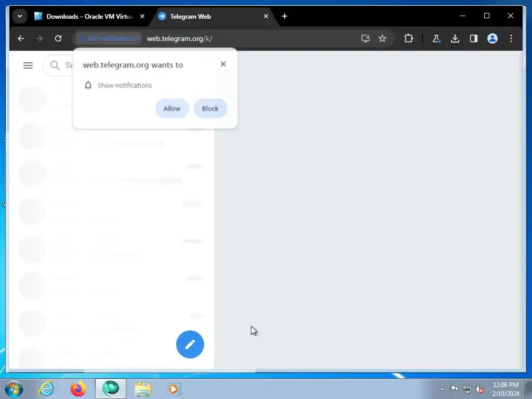Open a new browser tab
The width and height of the screenshot is (532, 399).
[285, 16]
